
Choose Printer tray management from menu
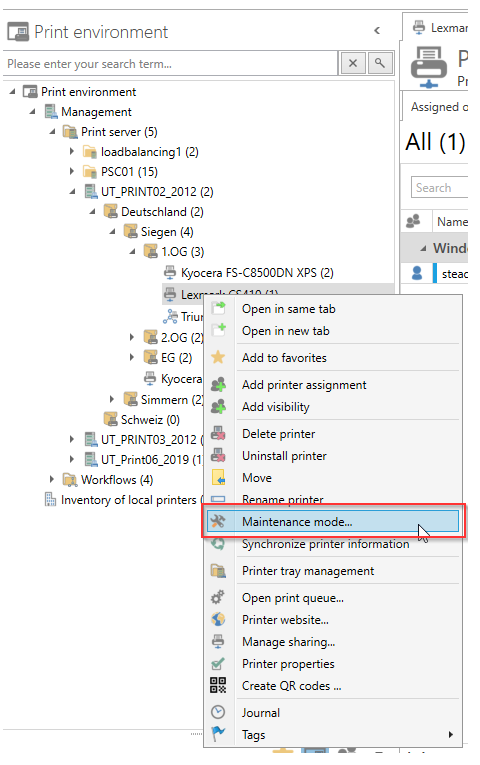tap(308, 571)
